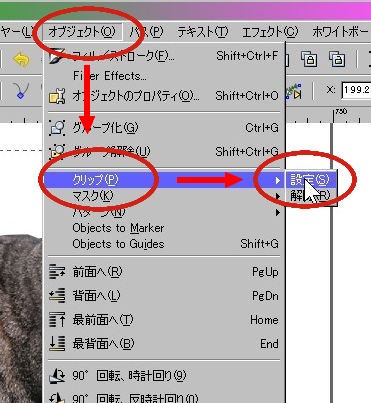
Task: Open the ホワイトボード menu
Action: tap(340, 32)
